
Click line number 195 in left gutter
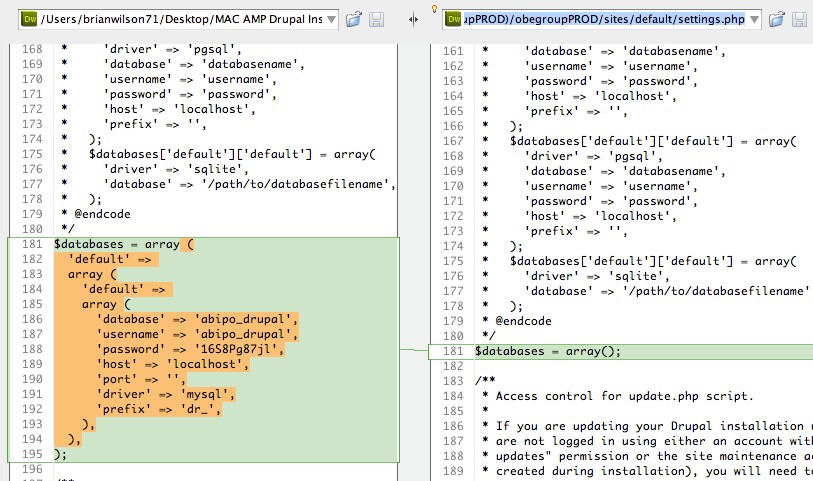32,454
